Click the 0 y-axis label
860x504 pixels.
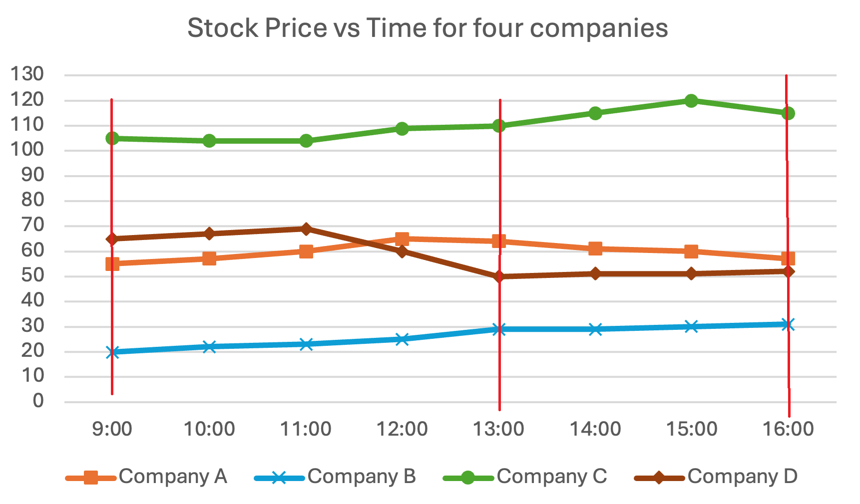38,401
